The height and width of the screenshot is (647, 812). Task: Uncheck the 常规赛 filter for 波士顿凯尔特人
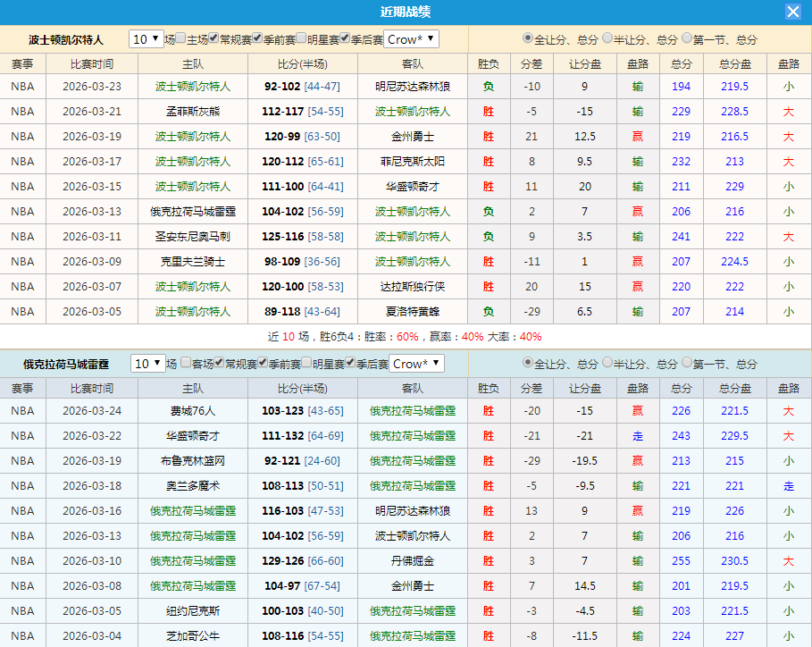pos(213,39)
